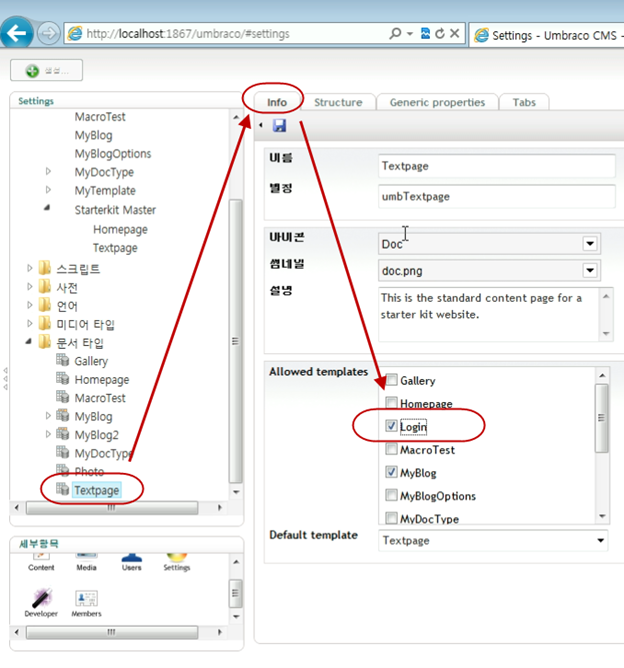Click the allowed templates list scrollbar
Screen dimensions: 624x668
pos(602,418)
